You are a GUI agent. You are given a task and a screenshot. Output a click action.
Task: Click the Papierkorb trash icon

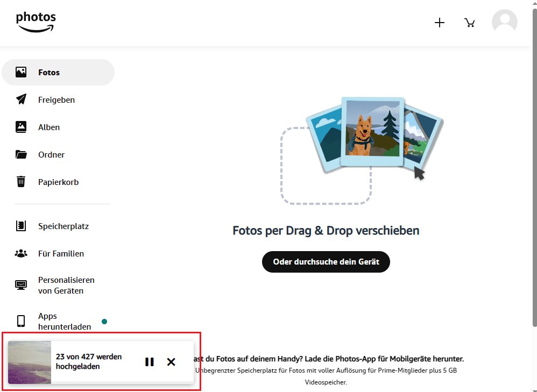(x=21, y=182)
